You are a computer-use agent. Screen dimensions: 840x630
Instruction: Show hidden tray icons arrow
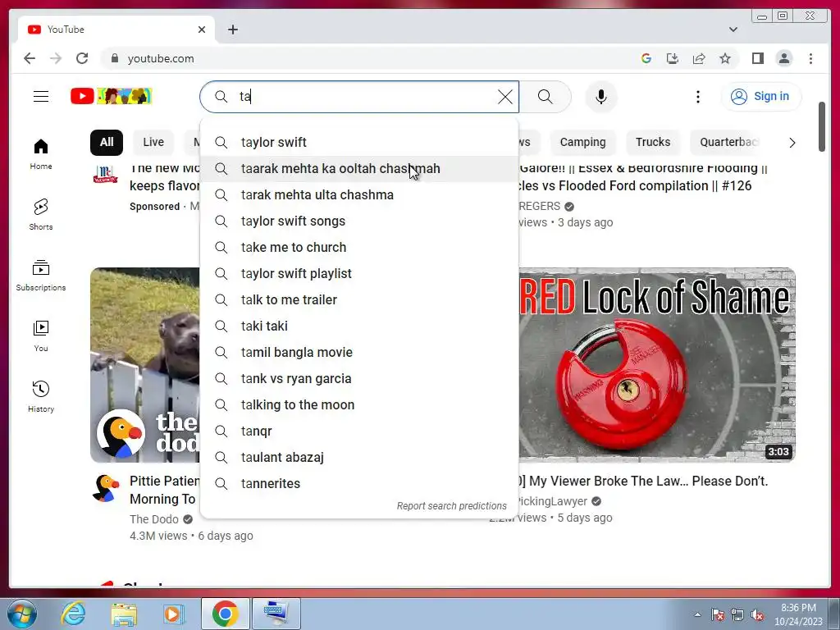point(697,614)
